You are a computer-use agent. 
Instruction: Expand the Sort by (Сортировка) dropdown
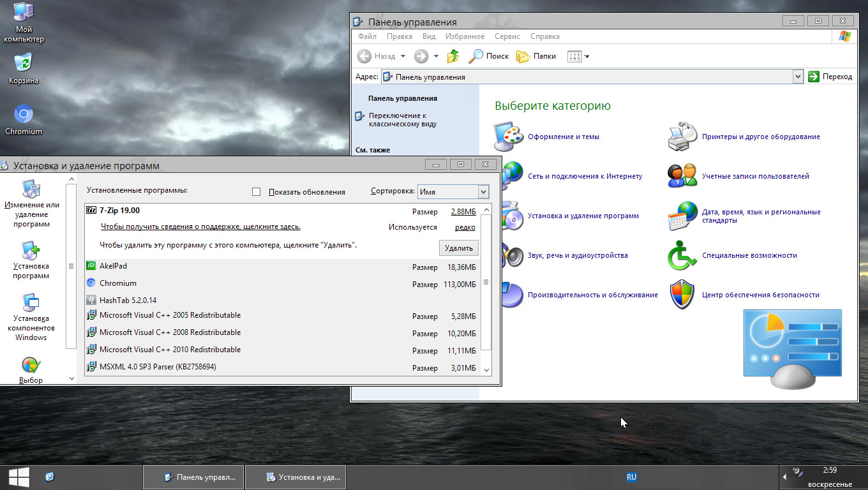tap(483, 191)
